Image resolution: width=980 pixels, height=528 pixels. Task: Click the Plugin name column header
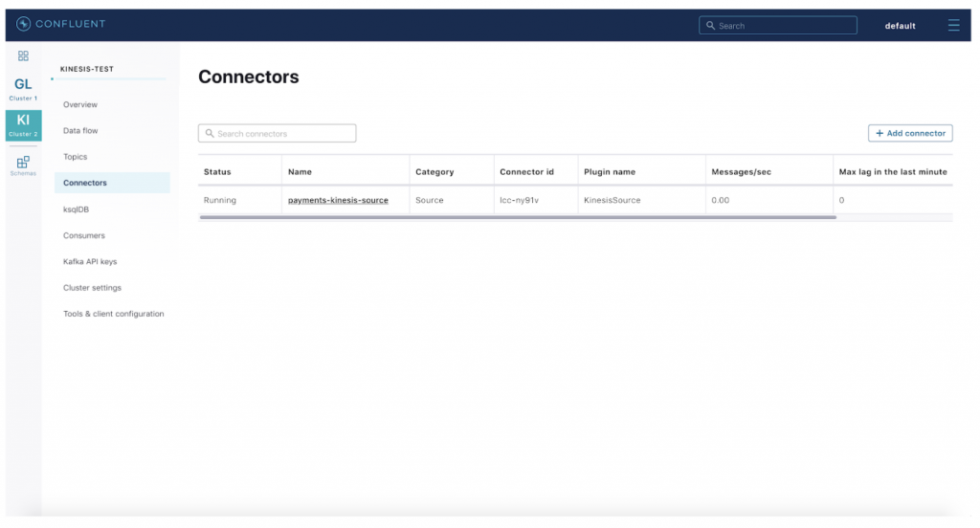(610, 172)
